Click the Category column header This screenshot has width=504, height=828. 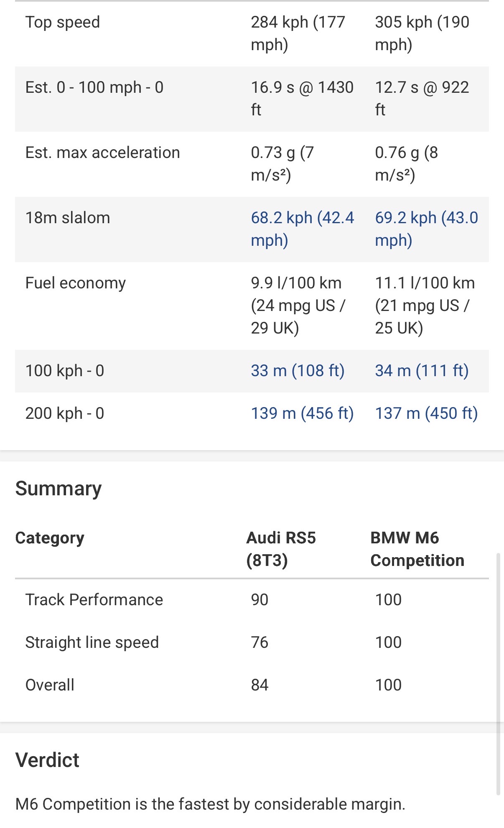[x=50, y=538]
